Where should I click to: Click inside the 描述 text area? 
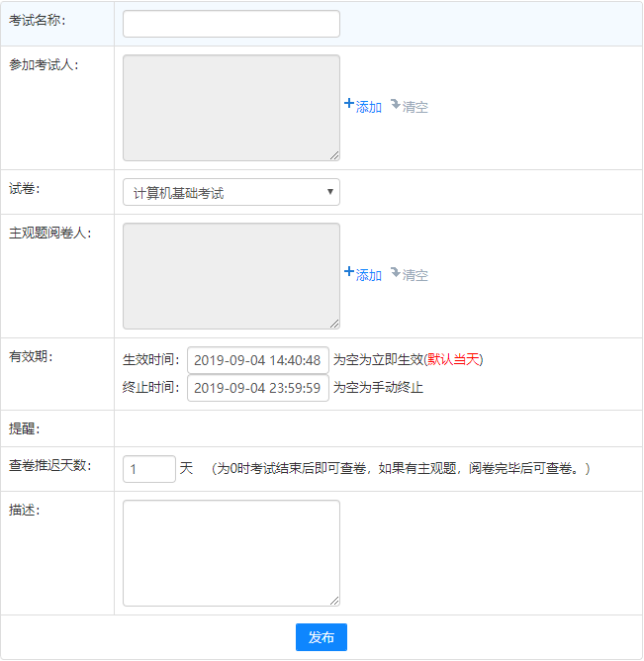pyautogui.click(x=230, y=552)
